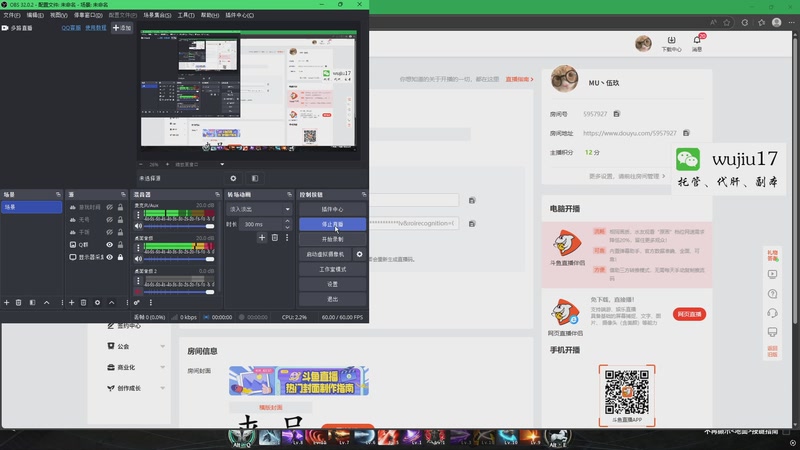Copy the douyu.com room address icon

pyautogui.click(x=686, y=133)
